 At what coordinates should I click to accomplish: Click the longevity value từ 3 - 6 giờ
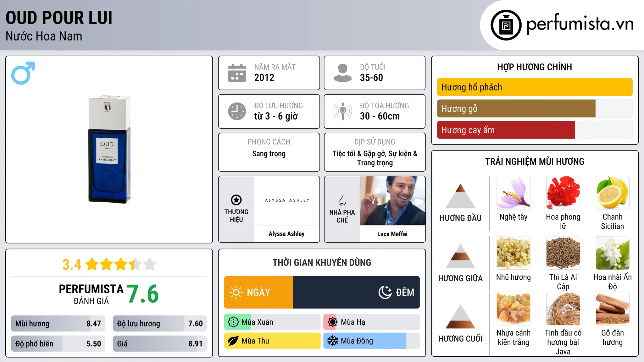276,116
